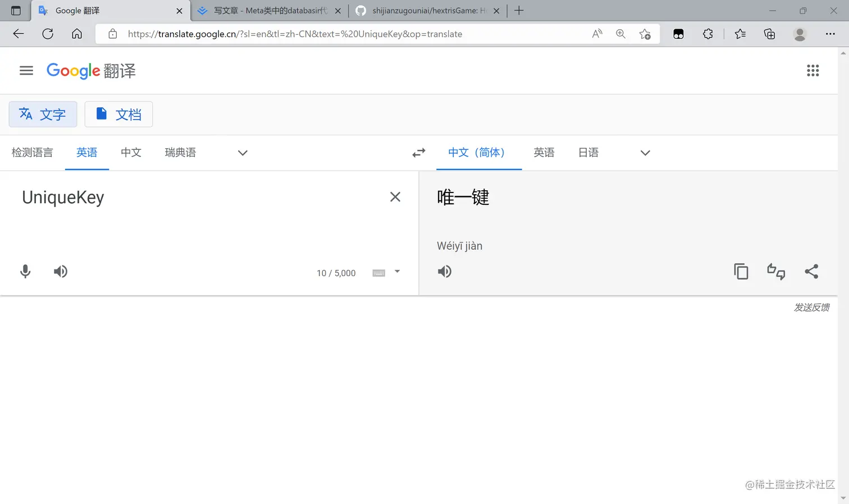Close the Google 翻译 tab
849x504 pixels.
click(179, 11)
